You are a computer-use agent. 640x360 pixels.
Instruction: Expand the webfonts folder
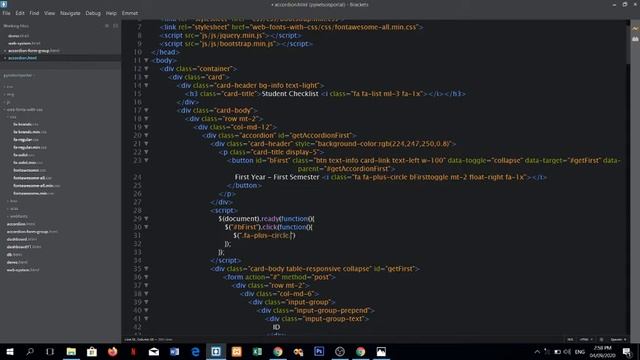pyautogui.click(x=19, y=216)
